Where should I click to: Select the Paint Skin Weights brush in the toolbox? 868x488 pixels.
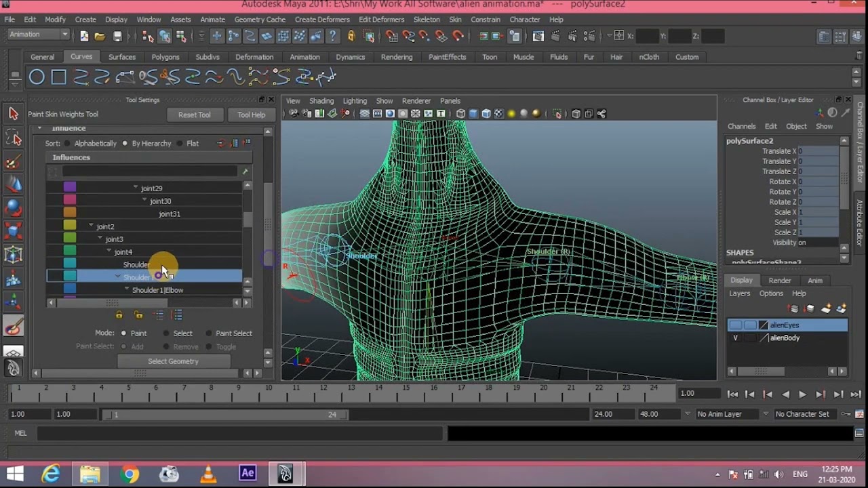coord(13,326)
